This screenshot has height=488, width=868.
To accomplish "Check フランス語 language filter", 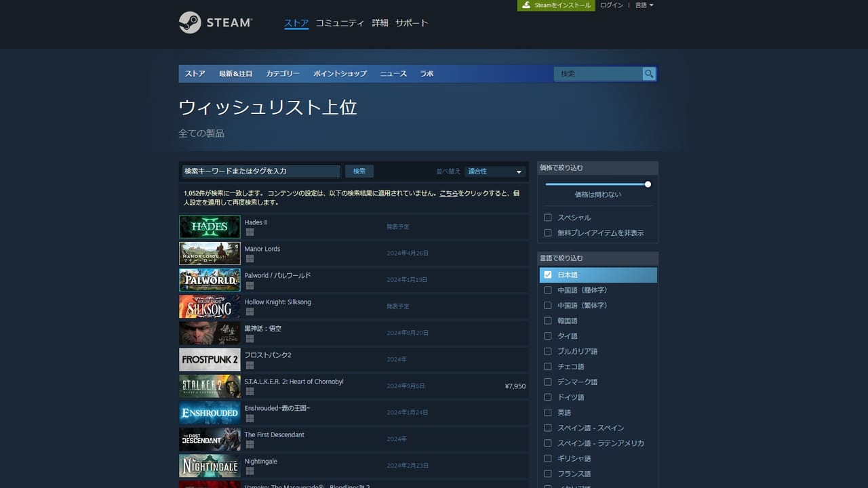I will point(548,474).
